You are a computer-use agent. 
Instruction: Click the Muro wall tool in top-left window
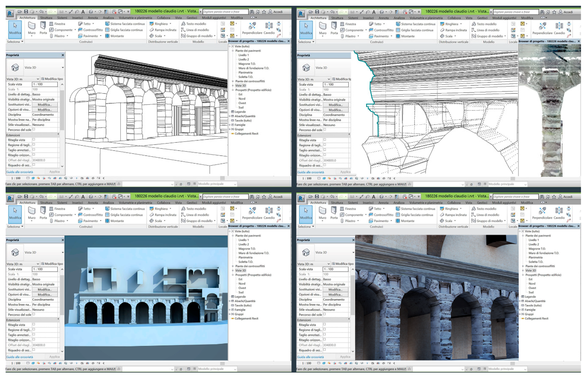(x=32, y=27)
